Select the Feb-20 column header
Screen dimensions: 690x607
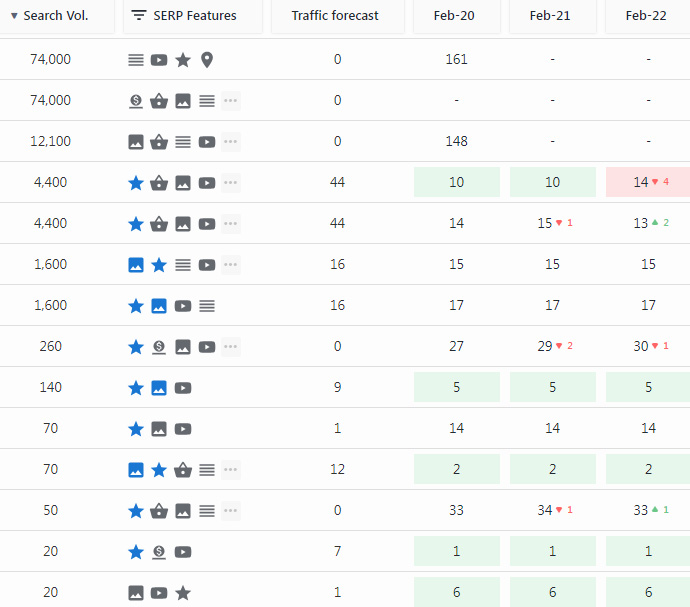456,16
